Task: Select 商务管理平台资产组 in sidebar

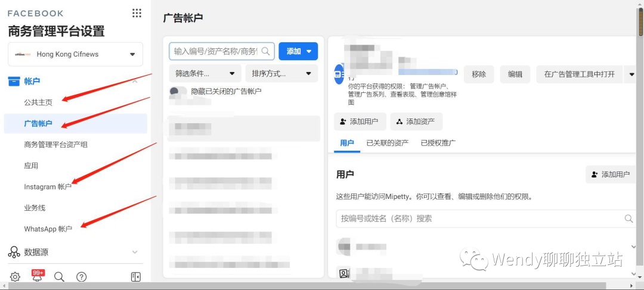Action: coord(56,145)
